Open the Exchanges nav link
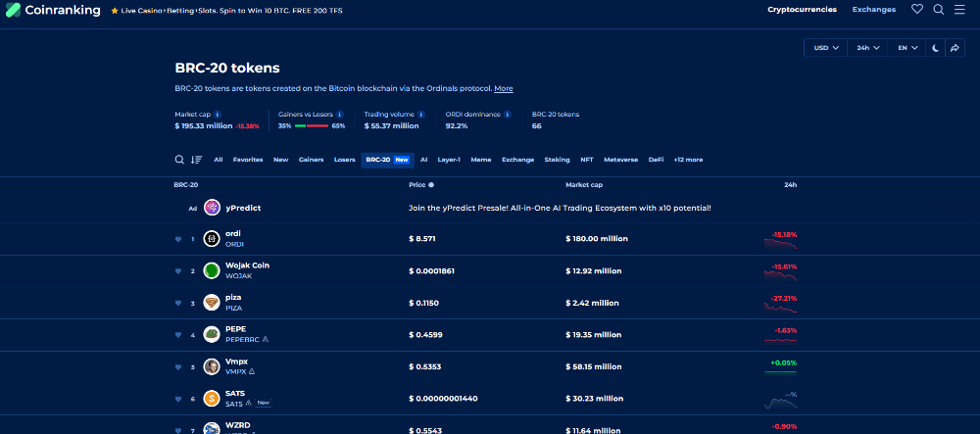 point(874,10)
